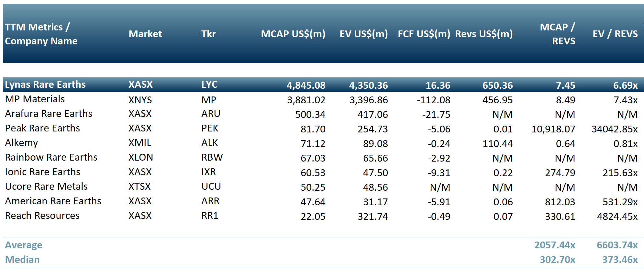
Task: Select the PEK ticker cell
Action: coord(210,128)
